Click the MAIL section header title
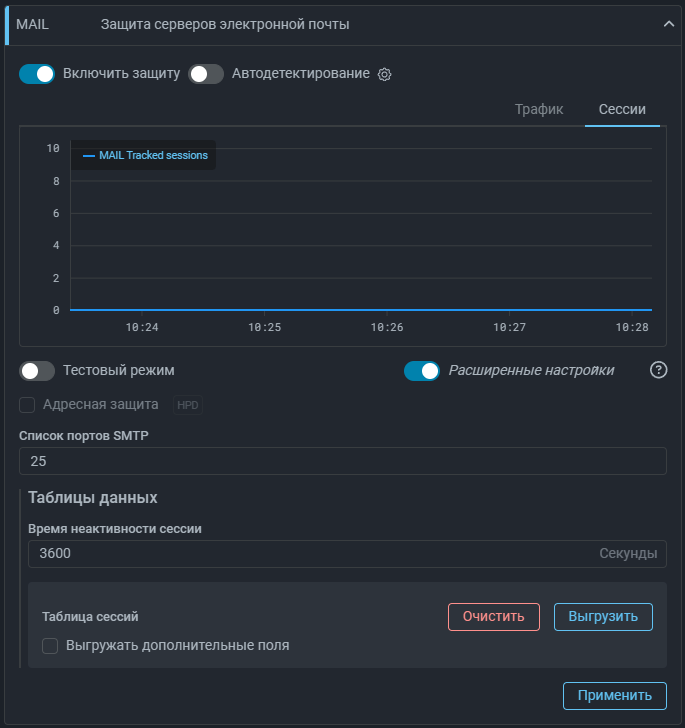The width and height of the screenshot is (685, 728). [225, 24]
